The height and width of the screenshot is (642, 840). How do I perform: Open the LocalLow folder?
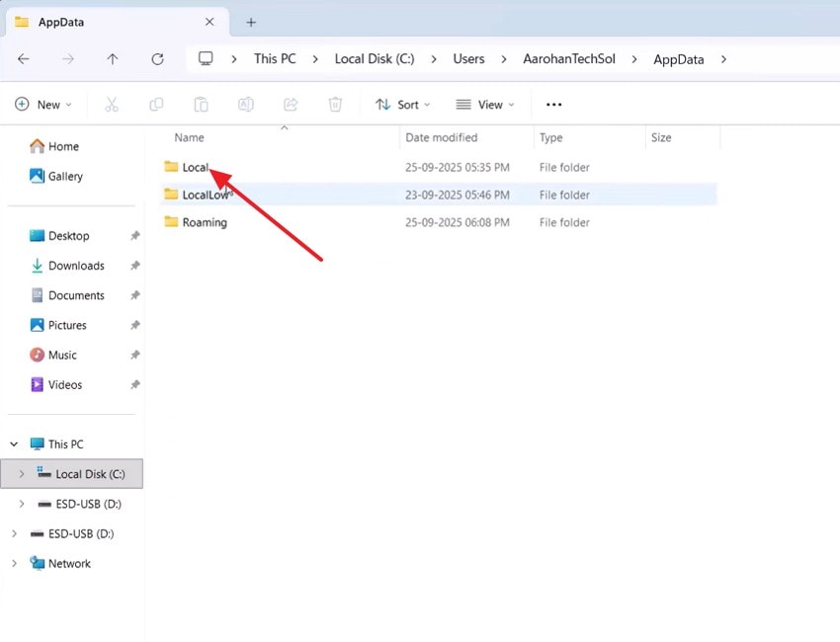206,195
